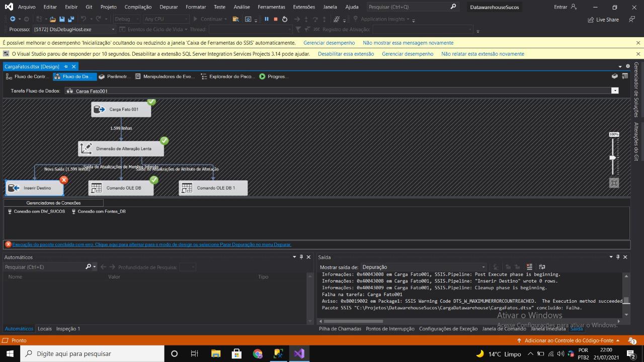
Task: Open the Mostrar saída de Depuração dropdown
Action: tap(484, 267)
